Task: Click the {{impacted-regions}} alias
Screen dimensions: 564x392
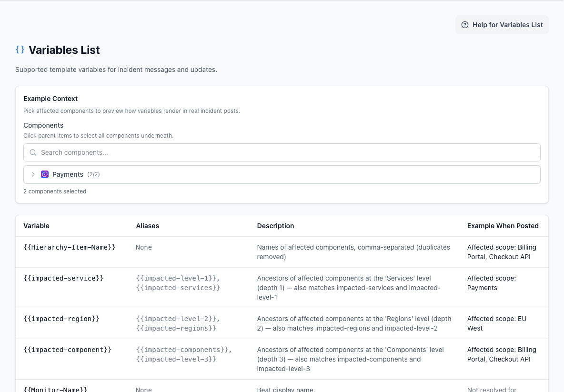Action: (176, 328)
